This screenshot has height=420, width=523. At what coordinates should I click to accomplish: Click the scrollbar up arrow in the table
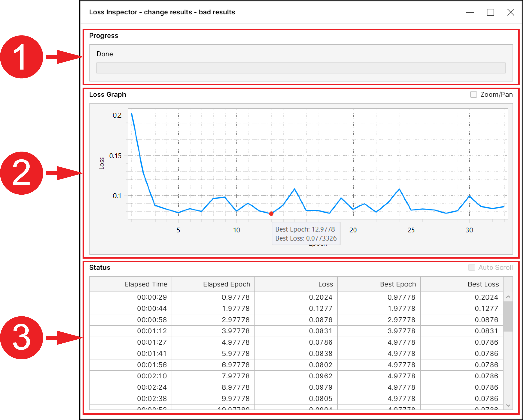coord(508,297)
